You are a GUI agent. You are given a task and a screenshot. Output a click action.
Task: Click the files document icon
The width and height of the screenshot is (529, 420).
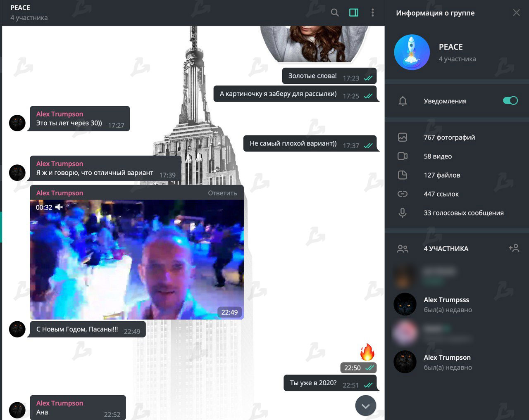[403, 175]
